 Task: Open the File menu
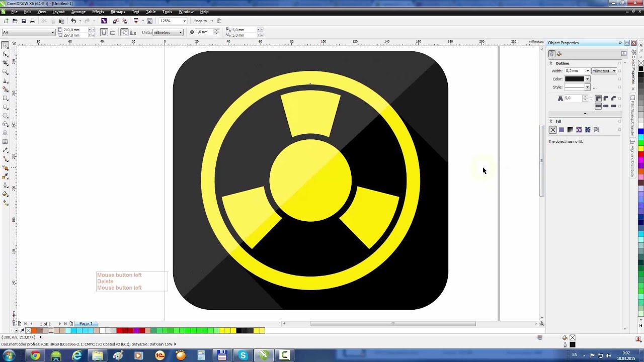click(x=15, y=12)
